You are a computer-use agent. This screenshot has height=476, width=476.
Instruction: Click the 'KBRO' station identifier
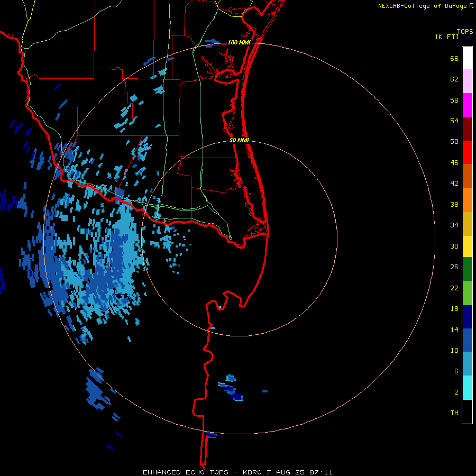tap(253, 472)
